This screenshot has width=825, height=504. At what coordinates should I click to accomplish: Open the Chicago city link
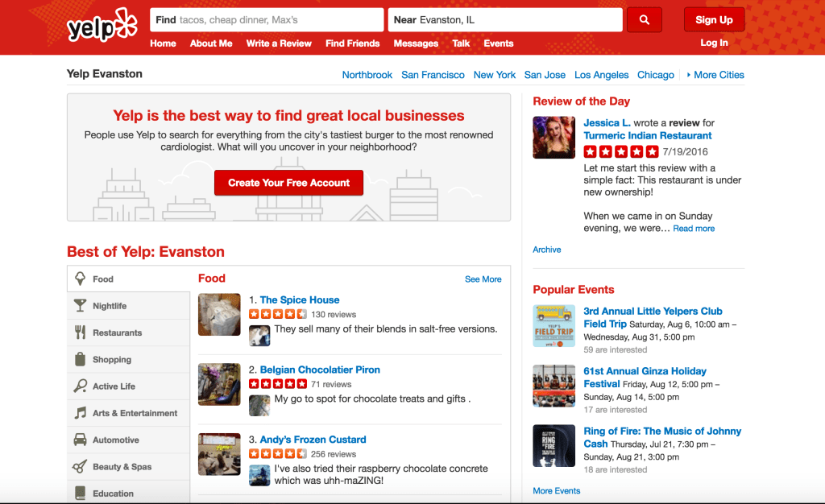coord(656,75)
